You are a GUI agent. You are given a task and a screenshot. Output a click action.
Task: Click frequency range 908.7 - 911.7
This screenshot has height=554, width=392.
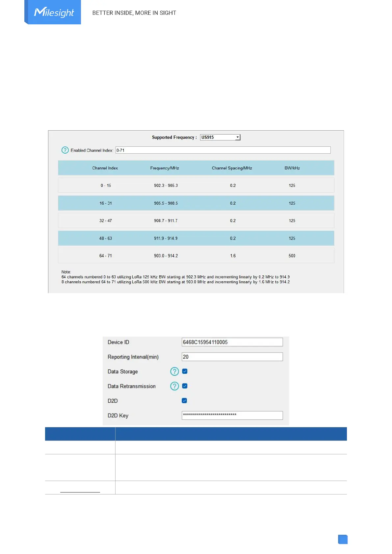pos(166,221)
